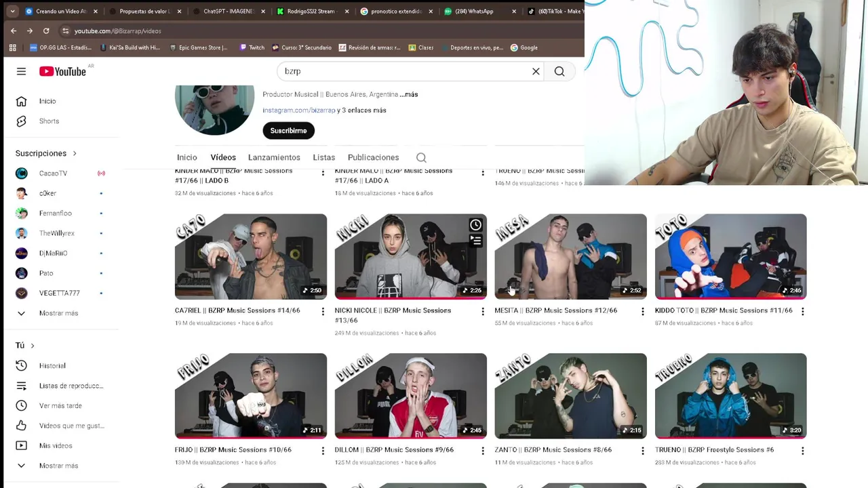
Task: Switch to Lanzamientos tab
Action: (274, 157)
